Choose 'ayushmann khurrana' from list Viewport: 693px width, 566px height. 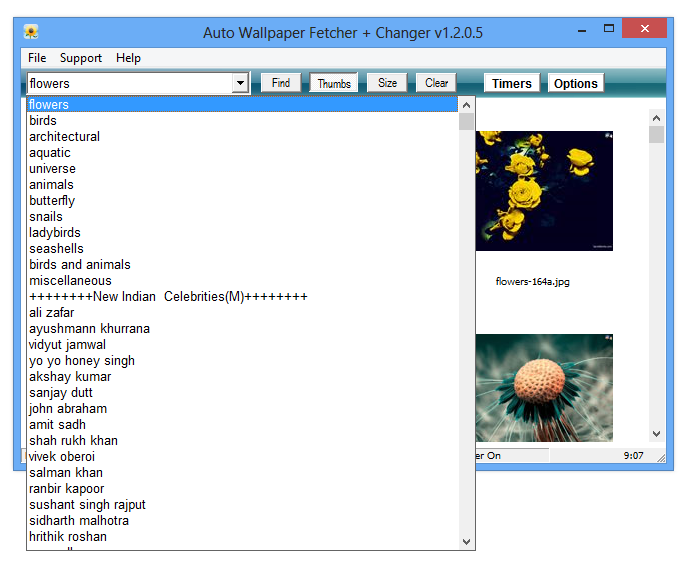[243, 329]
